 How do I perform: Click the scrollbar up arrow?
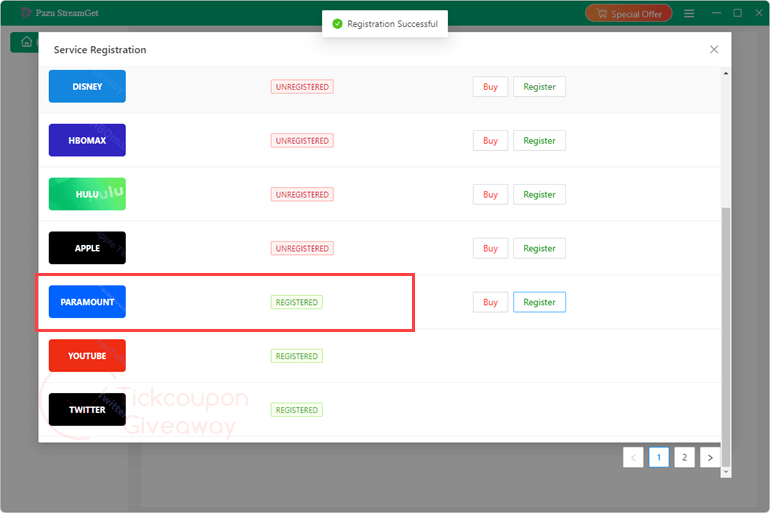pyautogui.click(x=726, y=74)
